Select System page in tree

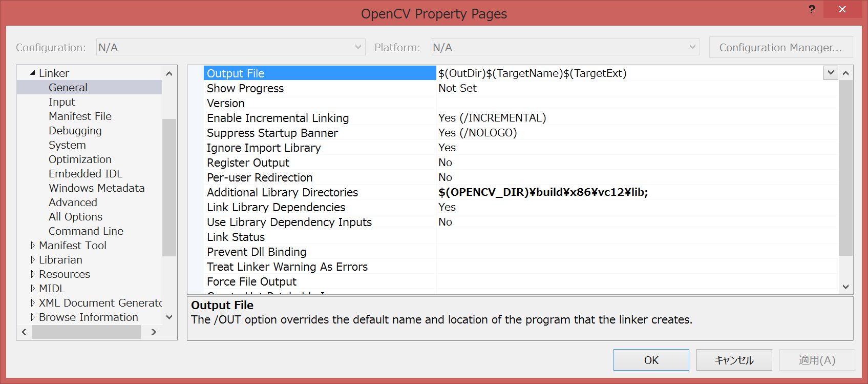coord(67,145)
